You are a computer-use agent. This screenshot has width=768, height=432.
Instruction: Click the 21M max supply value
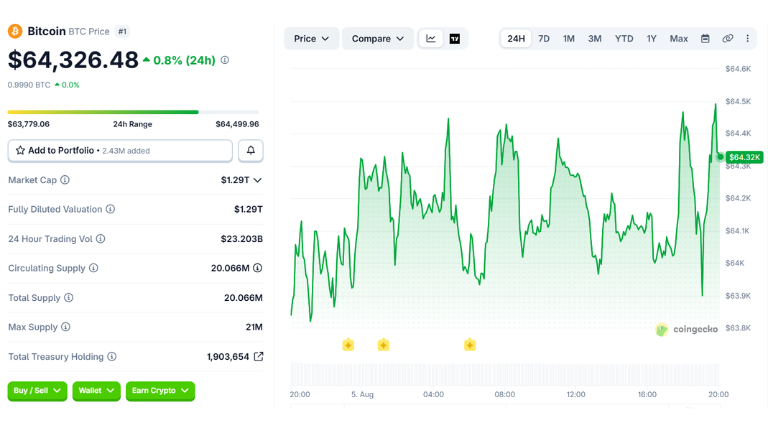coord(254,327)
